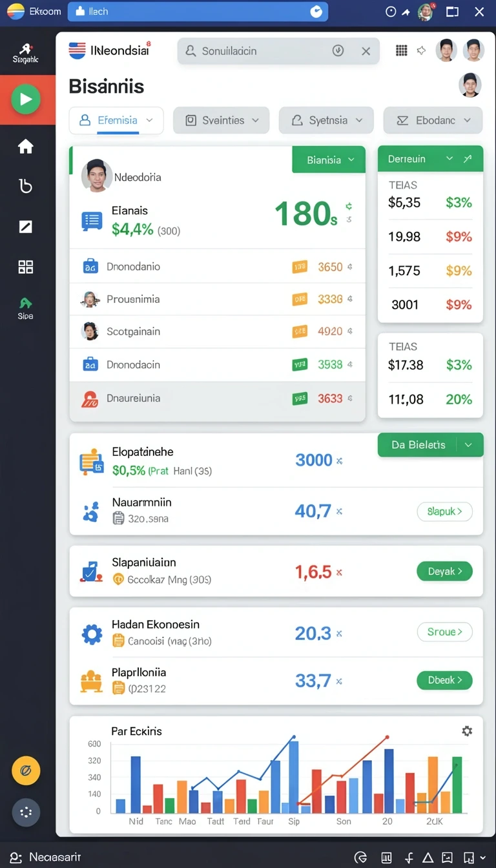Open the apps grid icon in header
The image size is (496, 868).
click(401, 50)
